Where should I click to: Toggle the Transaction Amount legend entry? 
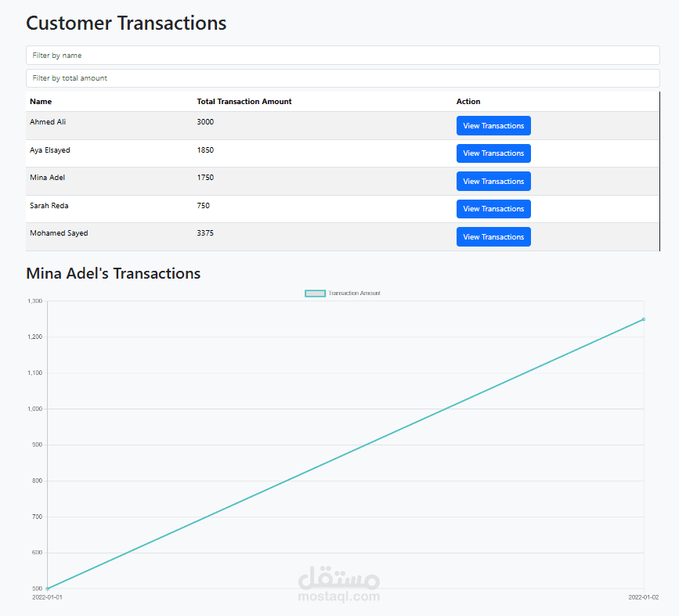coord(354,293)
